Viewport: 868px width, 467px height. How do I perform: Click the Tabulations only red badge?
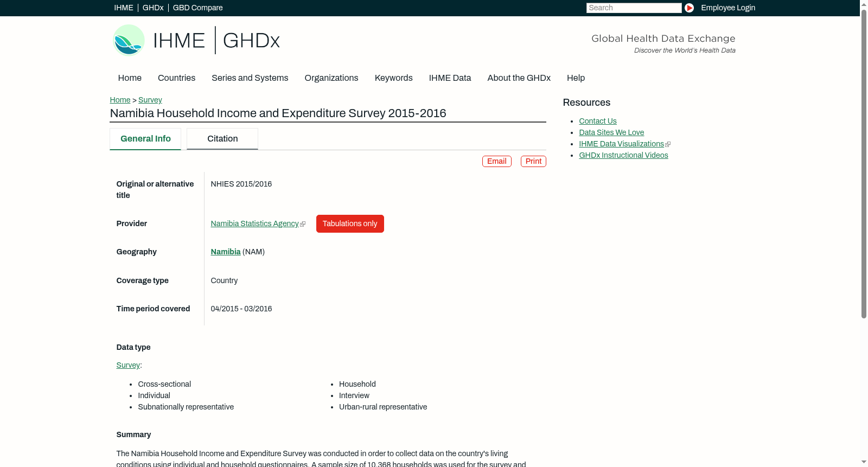tap(350, 223)
